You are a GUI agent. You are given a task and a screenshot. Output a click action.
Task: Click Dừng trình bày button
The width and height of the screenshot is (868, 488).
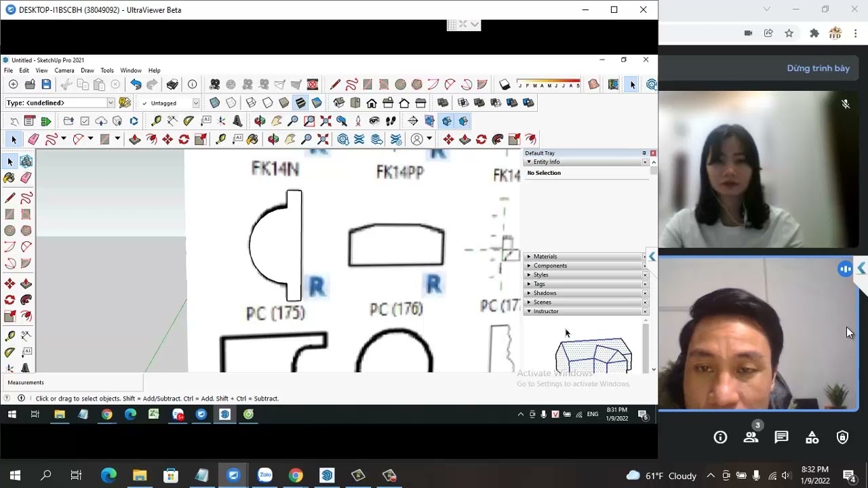[x=818, y=68]
